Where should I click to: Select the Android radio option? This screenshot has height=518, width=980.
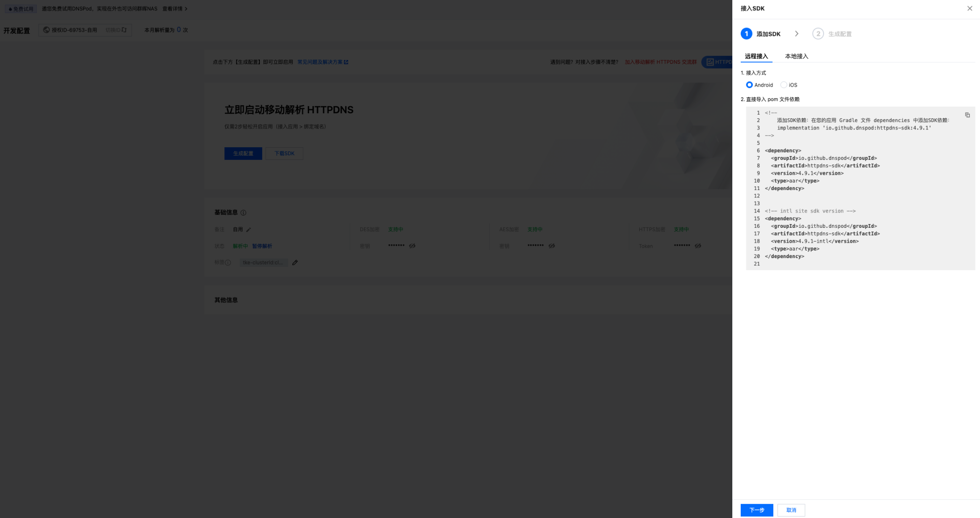[749, 85]
